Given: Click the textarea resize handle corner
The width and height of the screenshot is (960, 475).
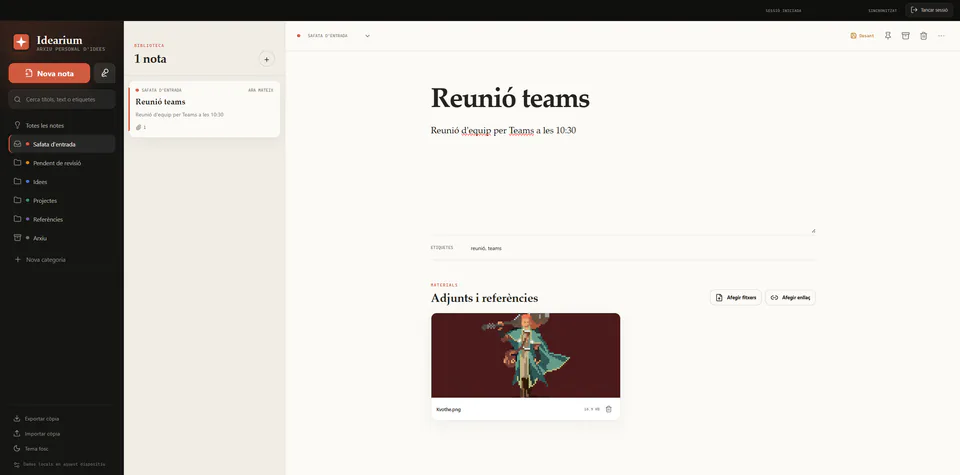Looking at the screenshot, I should [x=813, y=231].
